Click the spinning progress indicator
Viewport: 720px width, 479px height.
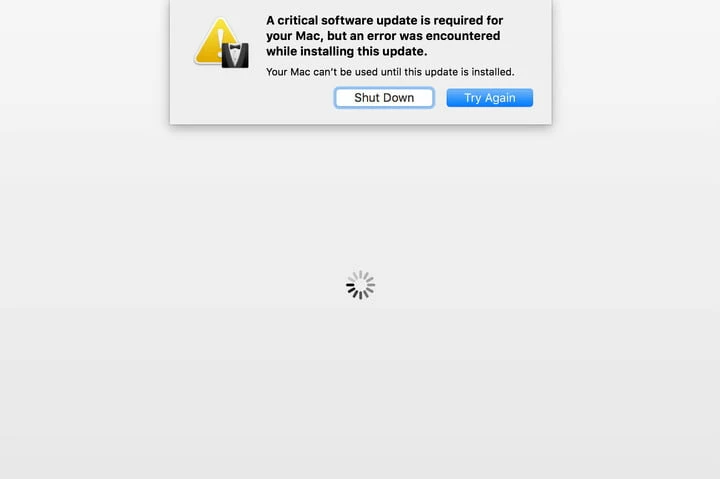(360, 285)
